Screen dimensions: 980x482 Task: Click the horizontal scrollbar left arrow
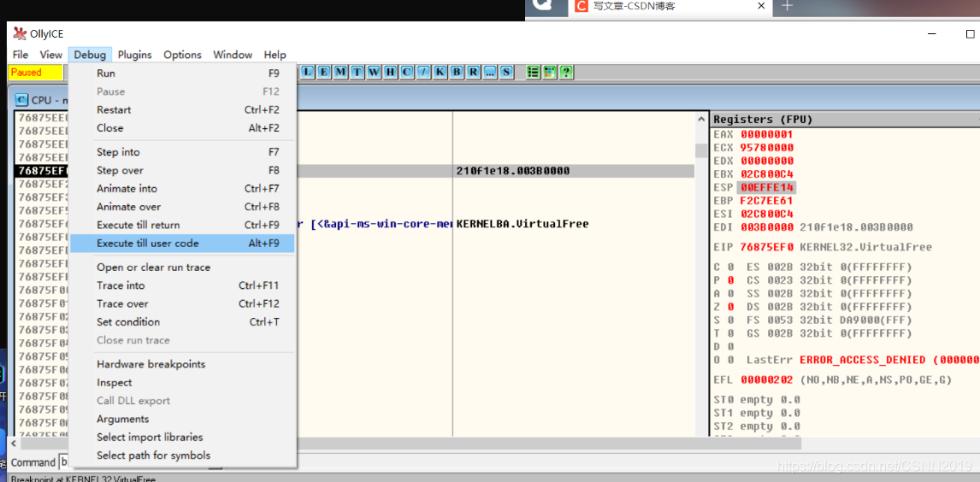14,444
